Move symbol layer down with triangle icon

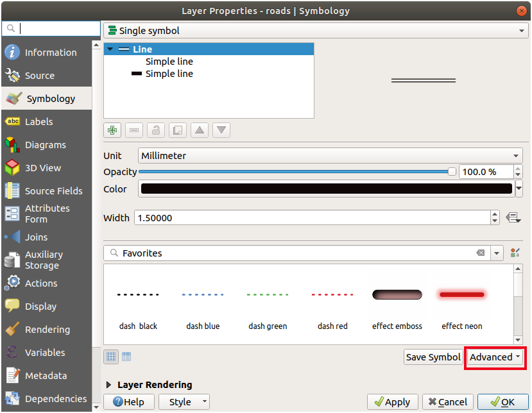pos(221,130)
